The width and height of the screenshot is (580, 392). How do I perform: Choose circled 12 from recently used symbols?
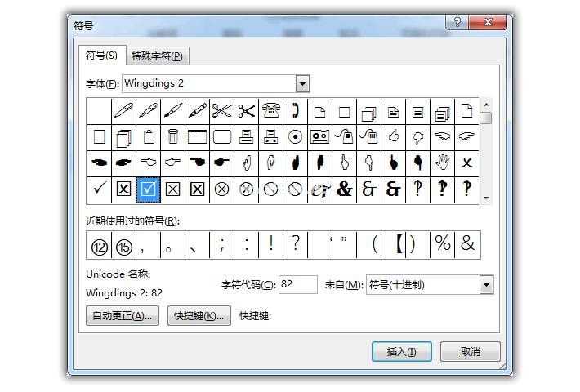tap(99, 245)
